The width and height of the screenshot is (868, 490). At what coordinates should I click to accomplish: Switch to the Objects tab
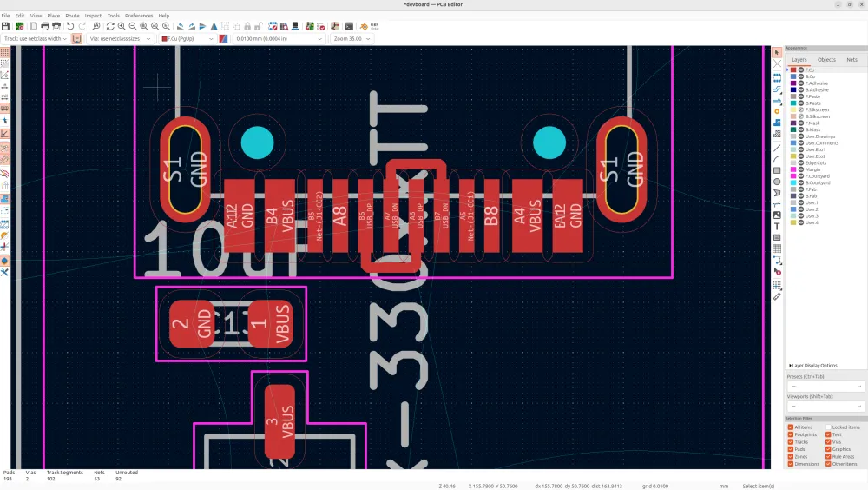(x=826, y=60)
